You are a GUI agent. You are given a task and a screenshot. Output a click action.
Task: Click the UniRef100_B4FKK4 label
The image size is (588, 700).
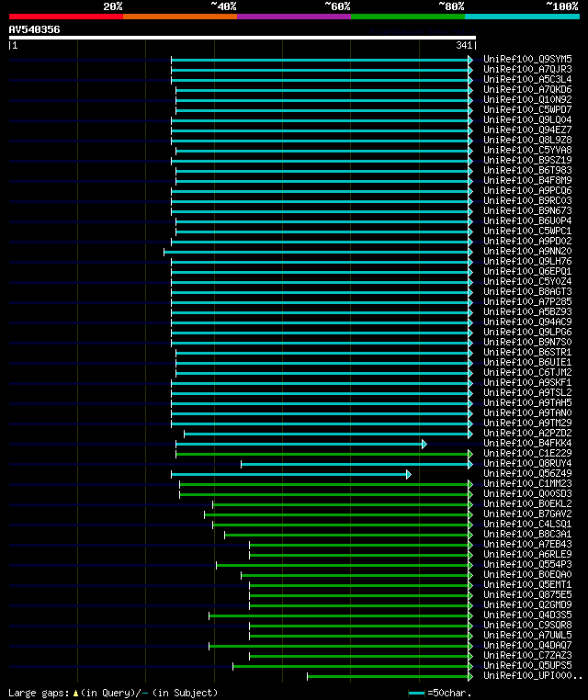tap(527, 444)
